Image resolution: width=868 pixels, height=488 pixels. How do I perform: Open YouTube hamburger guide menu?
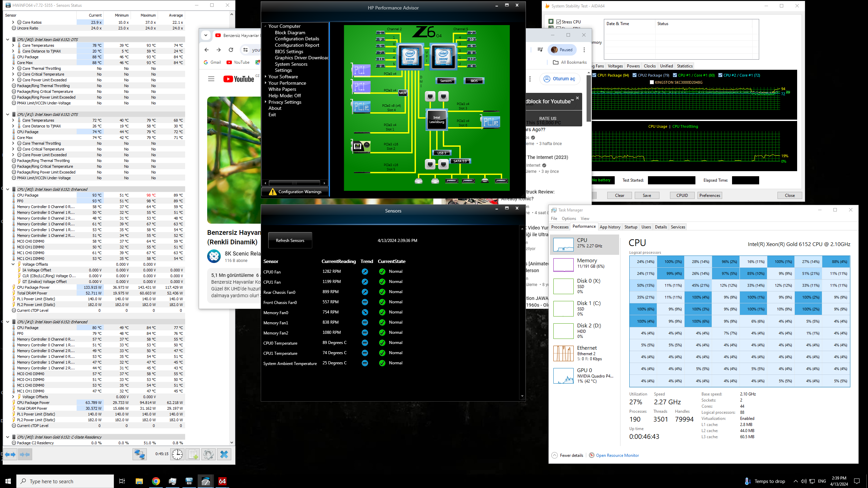click(x=211, y=79)
